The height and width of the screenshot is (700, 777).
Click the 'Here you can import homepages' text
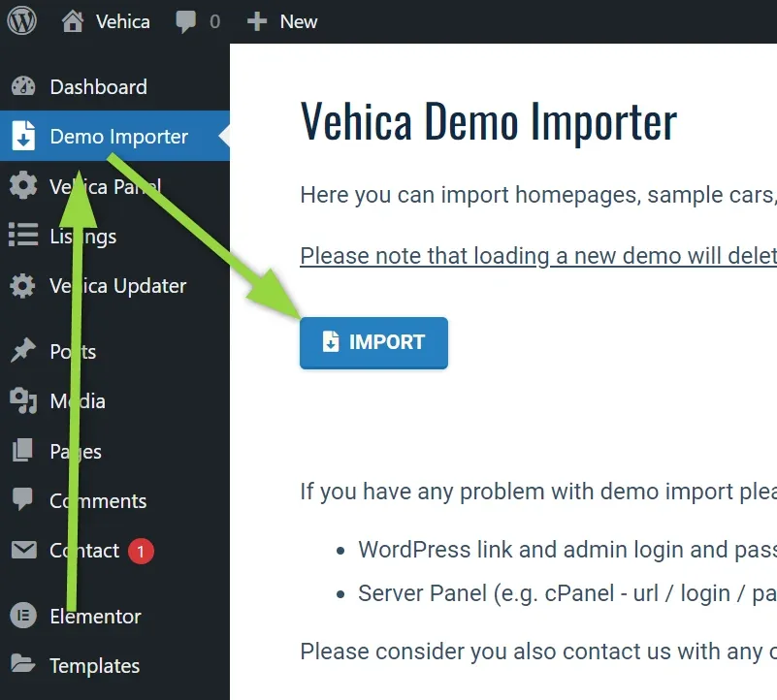coord(538,195)
